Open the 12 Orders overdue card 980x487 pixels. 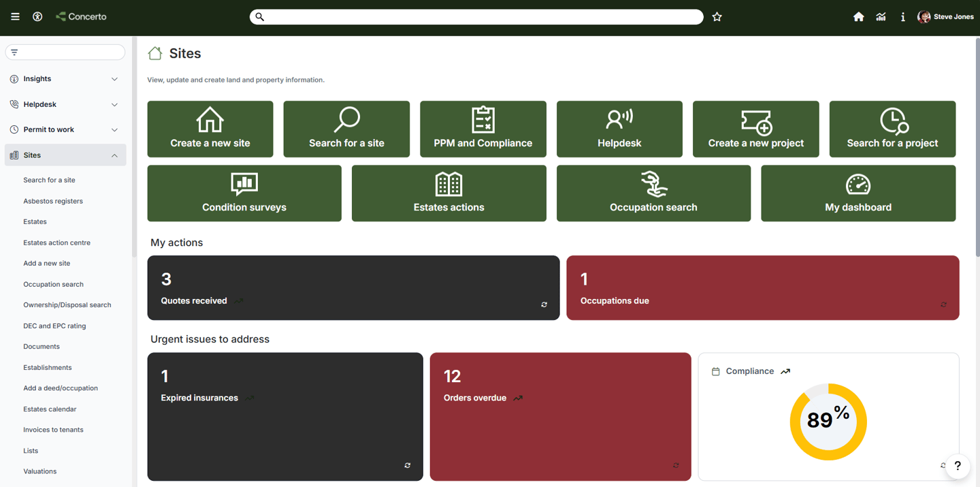pyautogui.click(x=561, y=416)
